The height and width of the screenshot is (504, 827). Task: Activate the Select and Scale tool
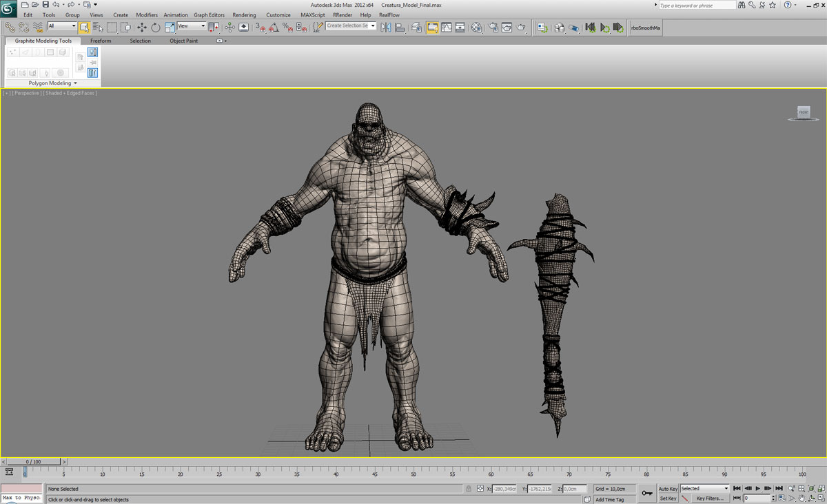click(x=170, y=28)
